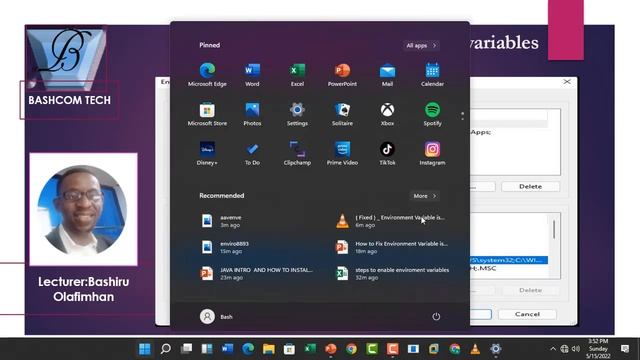The height and width of the screenshot is (360, 640).
Task: Click Cancel in the Environment Variables dialog
Action: [527, 314]
